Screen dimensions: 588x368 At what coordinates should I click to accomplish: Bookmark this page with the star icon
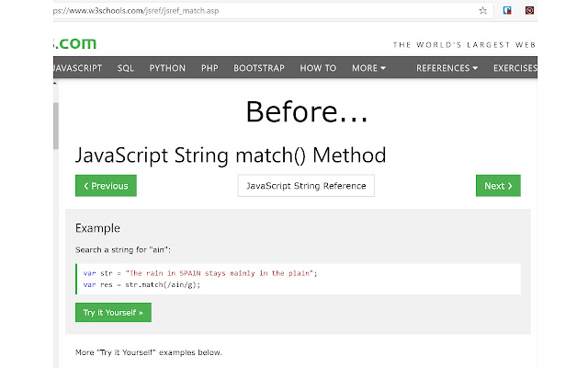(x=483, y=11)
